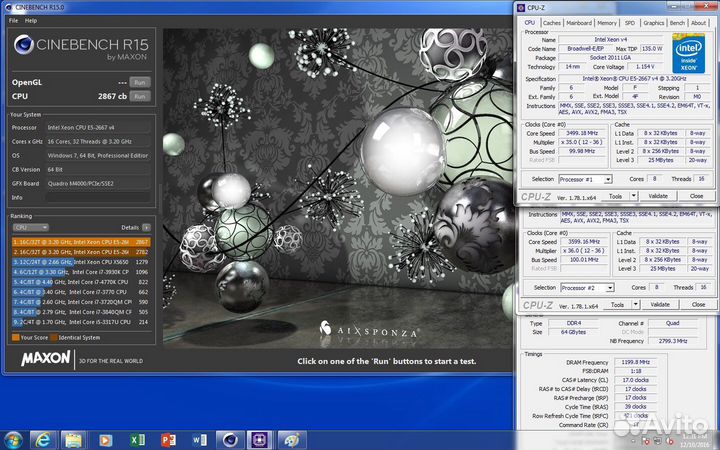Image resolution: width=720 pixels, height=450 pixels.
Task: Open Excel from the taskbar
Action: click(x=138, y=438)
